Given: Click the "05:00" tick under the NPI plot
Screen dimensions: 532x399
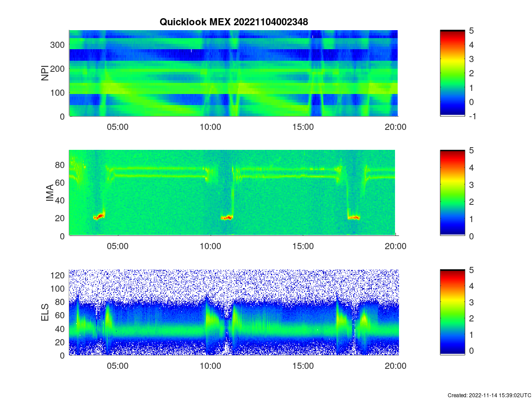Looking at the screenshot, I should (x=118, y=127).
